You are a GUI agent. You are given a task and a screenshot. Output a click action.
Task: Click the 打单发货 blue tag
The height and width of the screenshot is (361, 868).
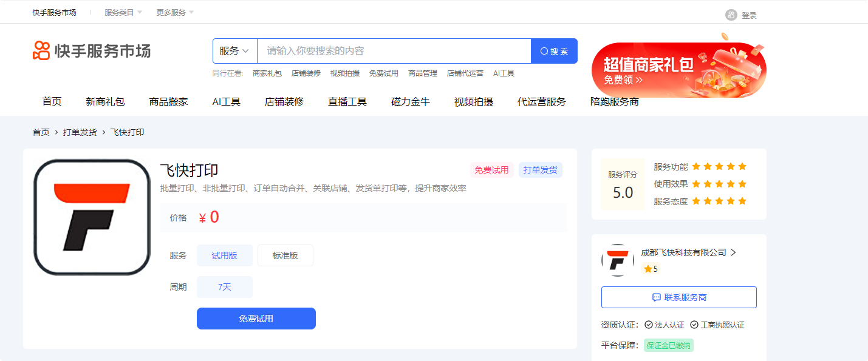[x=540, y=170]
